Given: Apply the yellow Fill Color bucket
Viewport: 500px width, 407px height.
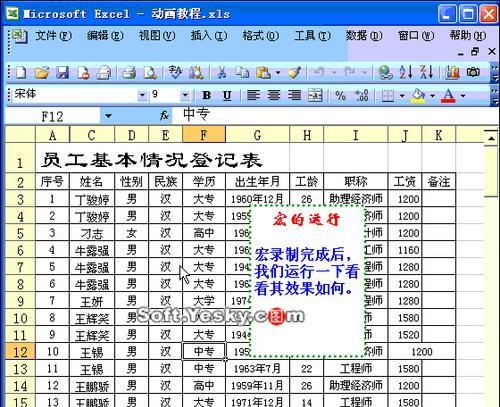Looking at the screenshot, I should [418, 96].
